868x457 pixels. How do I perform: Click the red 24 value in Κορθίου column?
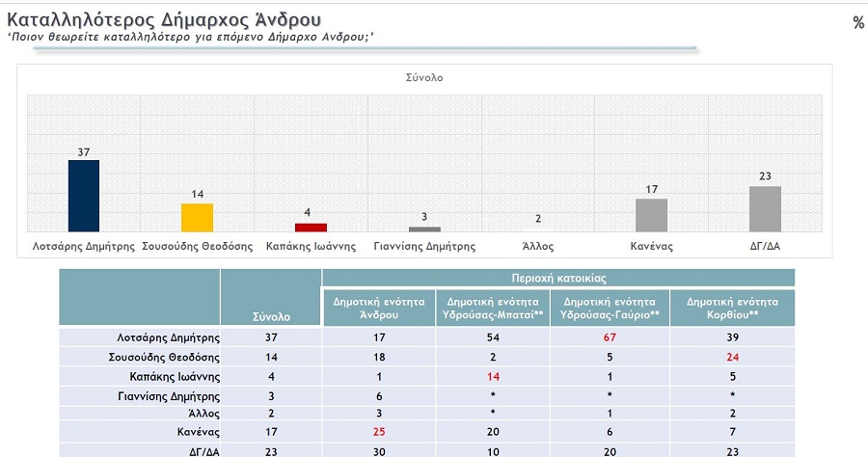733,357
